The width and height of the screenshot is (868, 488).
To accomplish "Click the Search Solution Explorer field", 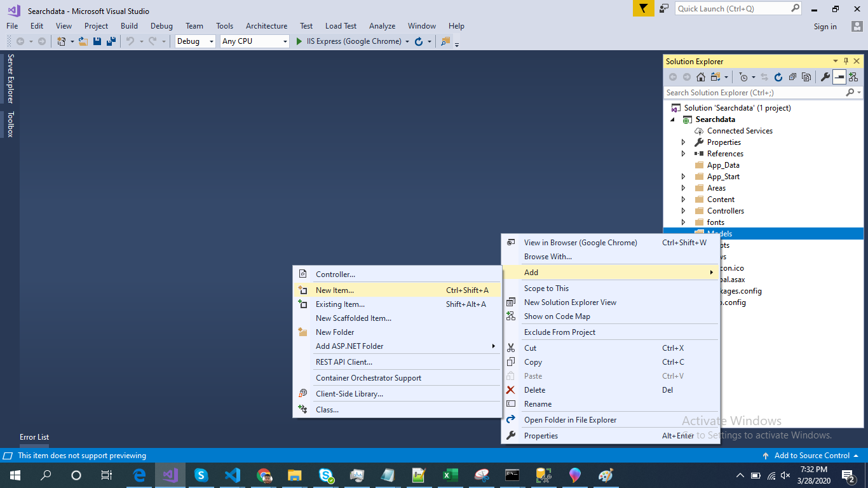I will click(x=754, y=93).
